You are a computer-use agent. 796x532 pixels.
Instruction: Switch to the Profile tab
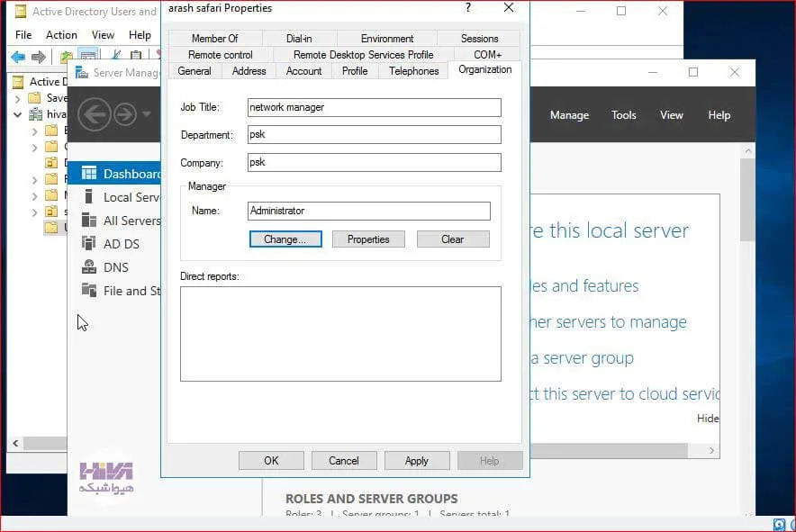(x=355, y=71)
